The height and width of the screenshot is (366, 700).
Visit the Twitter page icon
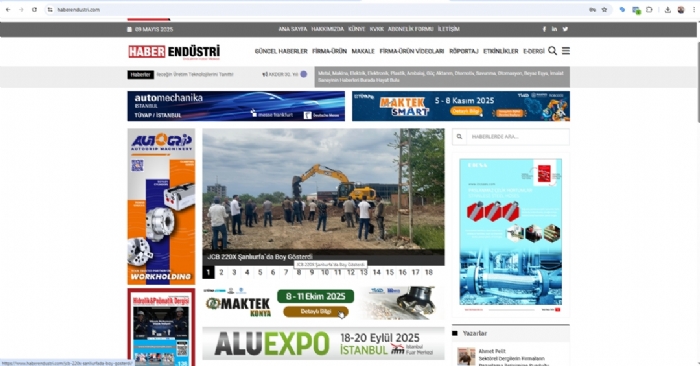565,29
